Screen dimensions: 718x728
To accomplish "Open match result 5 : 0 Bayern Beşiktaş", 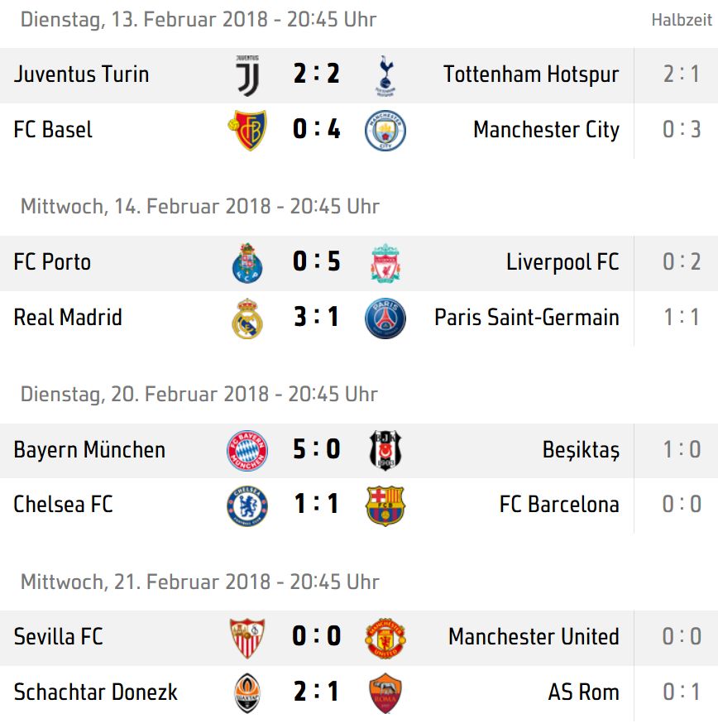I will click(x=317, y=449).
